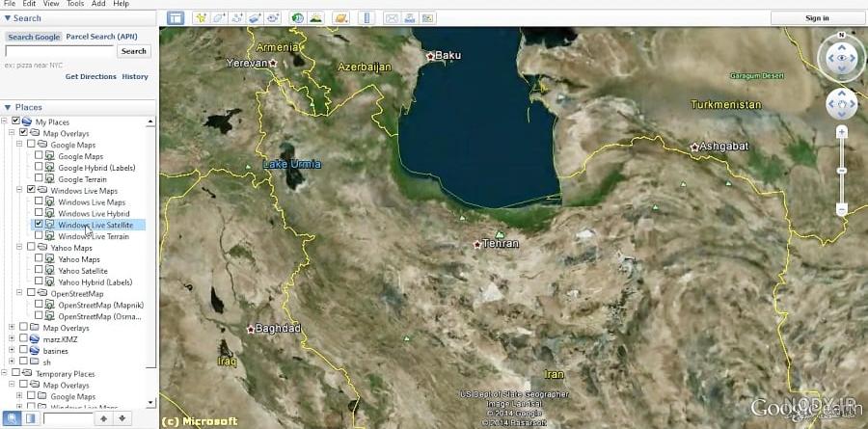Image resolution: width=868 pixels, height=429 pixels.
Task: Click the places search magnifier icon
Action: coord(11,418)
